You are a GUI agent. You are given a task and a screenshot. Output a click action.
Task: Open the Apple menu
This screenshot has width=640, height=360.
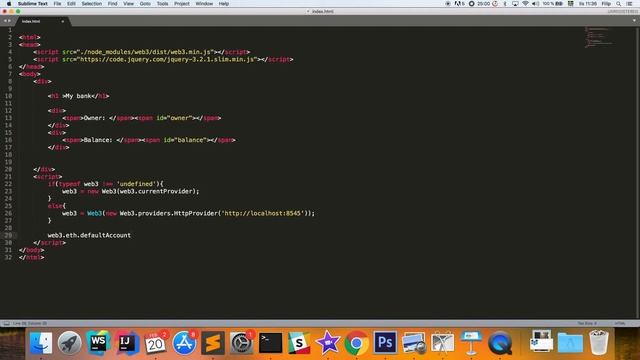pos(9,4)
